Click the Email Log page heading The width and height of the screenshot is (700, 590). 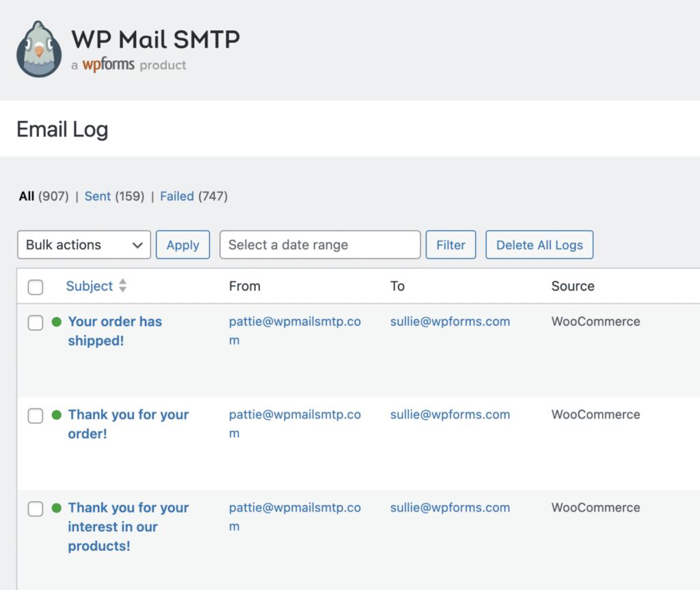point(62,129)
